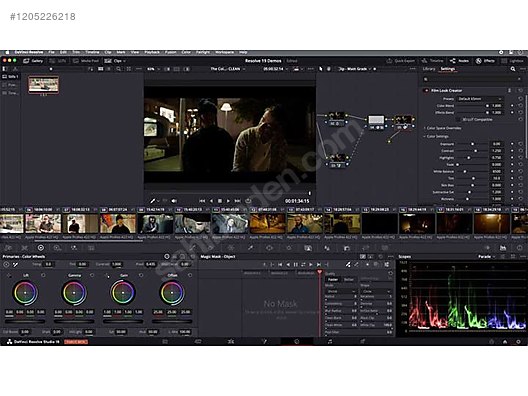The width and height of the screenshot is (528, 396).
Task: Open the Magic Mask palette
Action: (308, 248)
